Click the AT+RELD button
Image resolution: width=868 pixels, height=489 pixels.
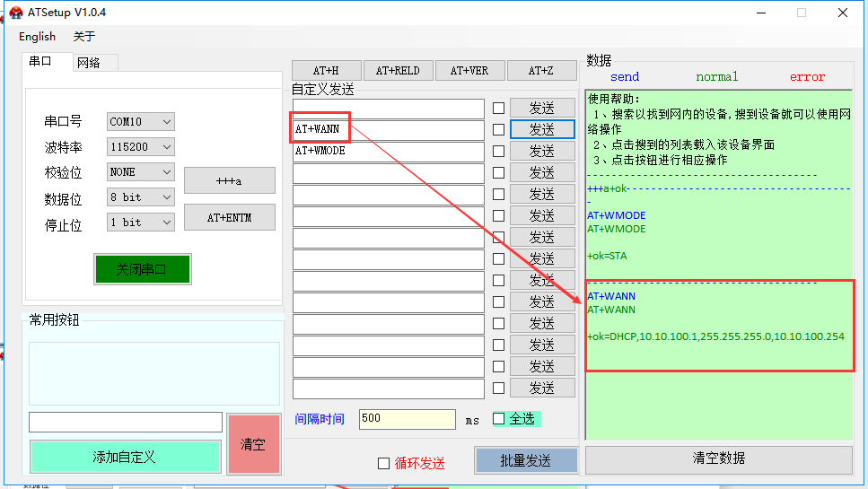pos(398,71)
